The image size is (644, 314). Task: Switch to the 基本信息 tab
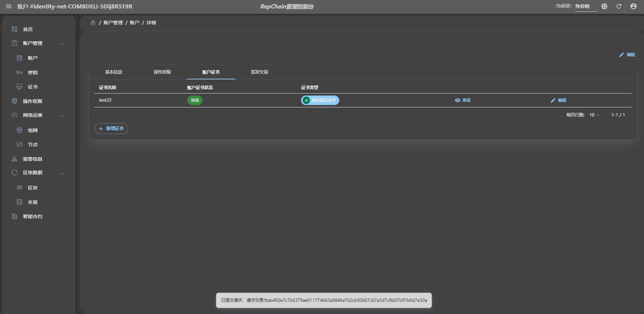coord(114,72)
